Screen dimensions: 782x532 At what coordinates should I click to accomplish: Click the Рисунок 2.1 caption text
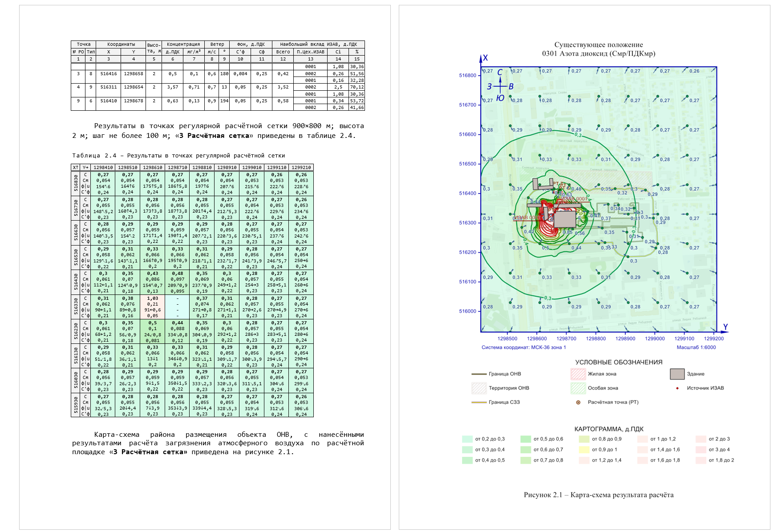click(x=599, y=495)
